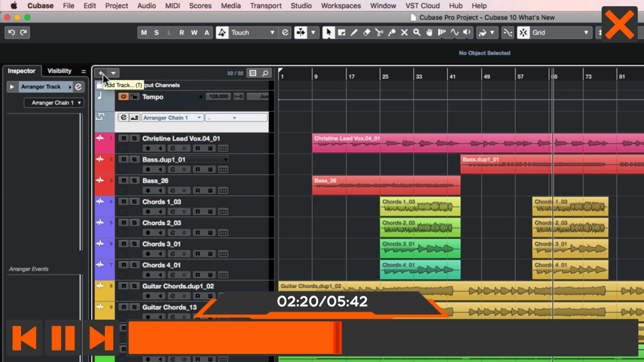Choose the Draw pencil tool
Viewport: 644px width, 362px height.
[x=354, y=33]
